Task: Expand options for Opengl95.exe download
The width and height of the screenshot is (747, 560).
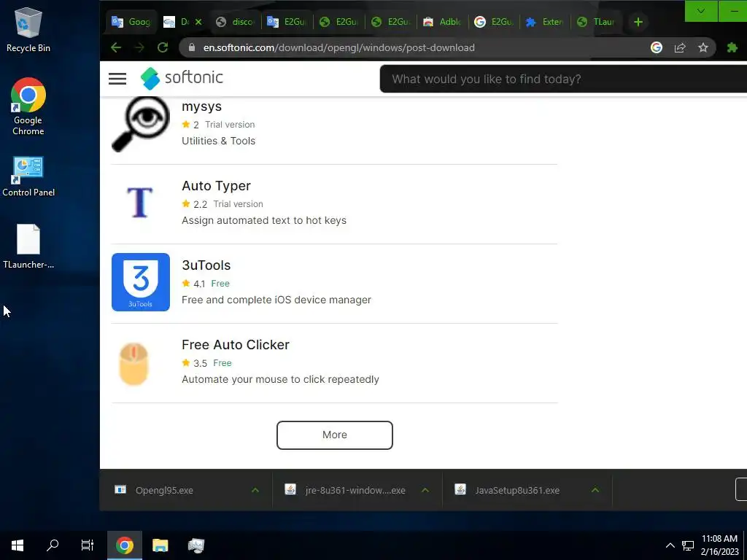Action: [255, 490]
